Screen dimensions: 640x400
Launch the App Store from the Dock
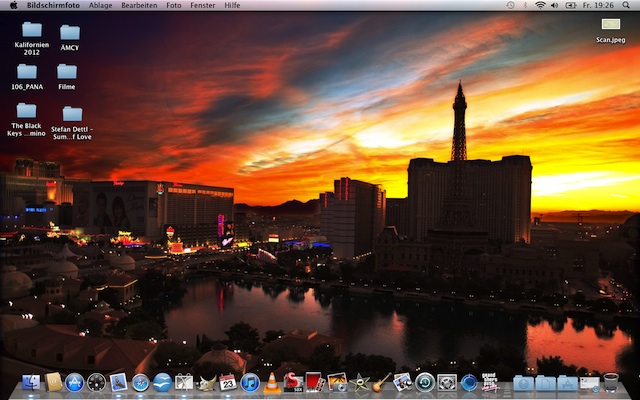coord(75,382)
